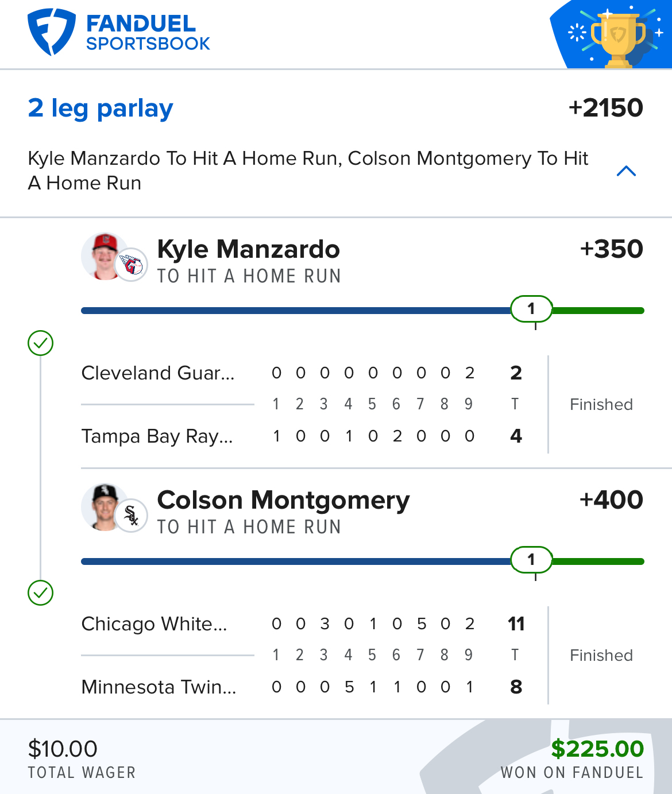The image size is (672, 794).
Task: Collapse the parlay details chevron
Action: pyautogui.click(x=626, y=171)
